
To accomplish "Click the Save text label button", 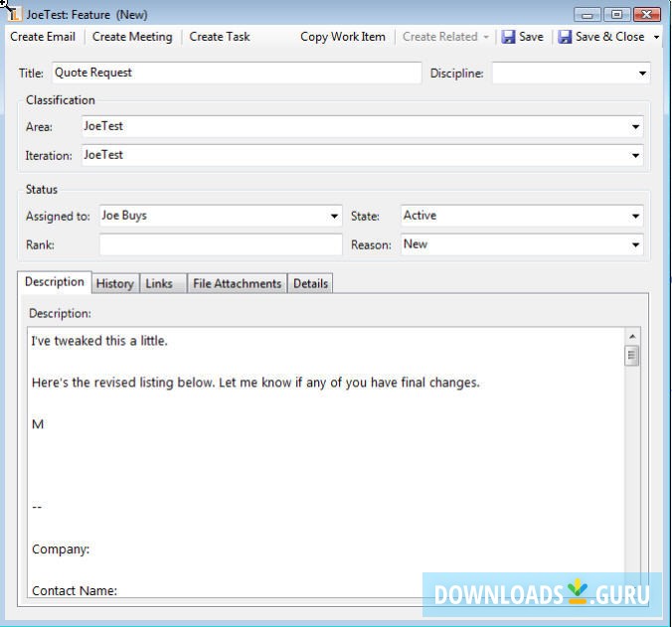I will click(531, 37).
